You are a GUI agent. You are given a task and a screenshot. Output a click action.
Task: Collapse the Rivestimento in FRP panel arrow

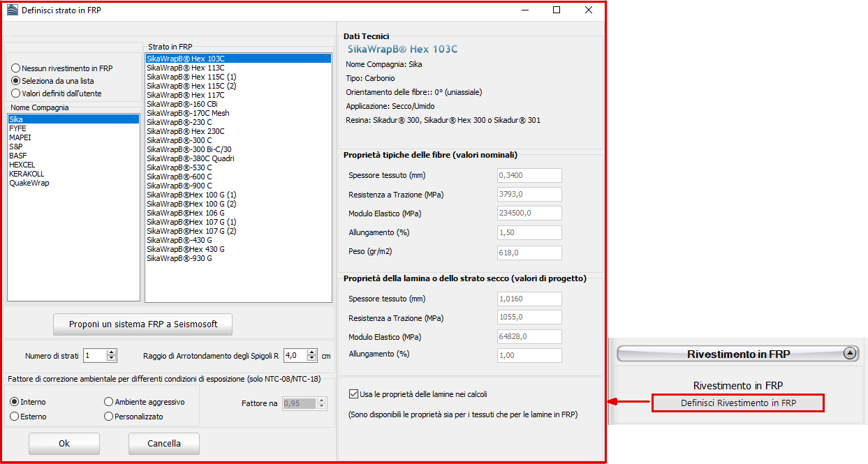849,353
